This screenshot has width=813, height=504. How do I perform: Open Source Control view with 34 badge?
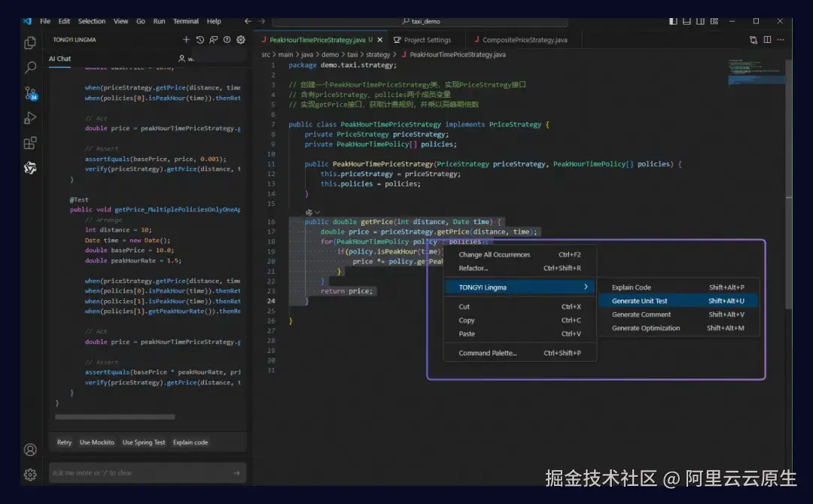(x=31, y=93)
